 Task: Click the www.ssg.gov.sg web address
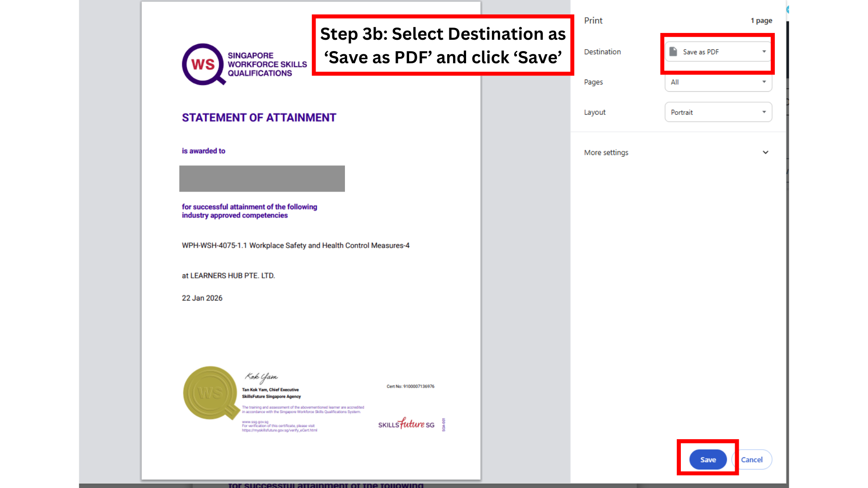click(x=255, y=422)
